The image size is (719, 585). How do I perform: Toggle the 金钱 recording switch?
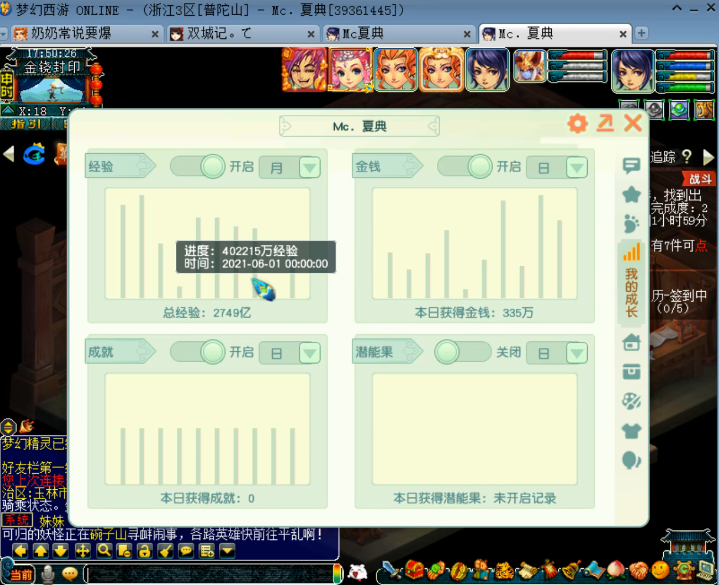click(x=465, y=166)
